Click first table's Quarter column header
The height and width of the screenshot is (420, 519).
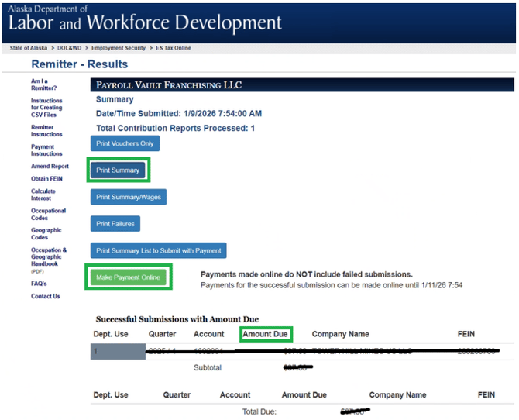click(x=162, y=334)
